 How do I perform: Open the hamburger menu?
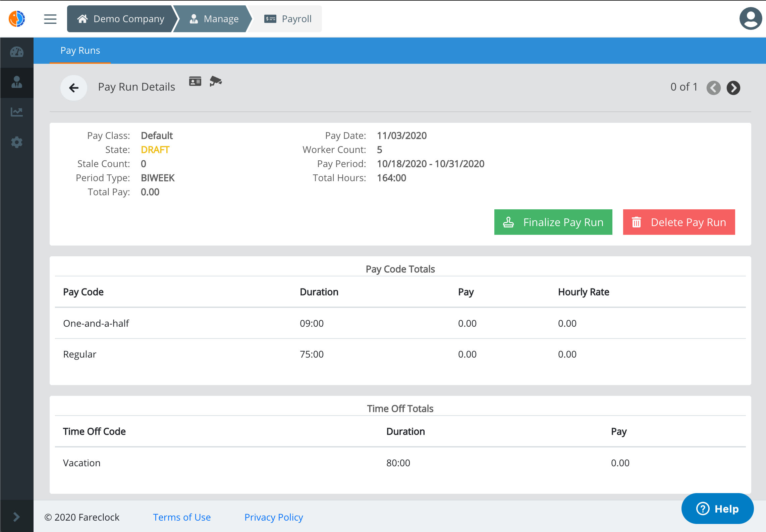pos(50,19)
